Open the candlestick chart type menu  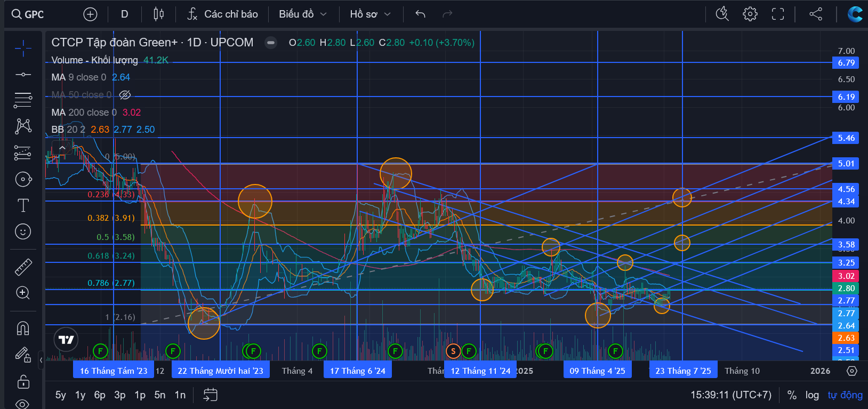158,14
